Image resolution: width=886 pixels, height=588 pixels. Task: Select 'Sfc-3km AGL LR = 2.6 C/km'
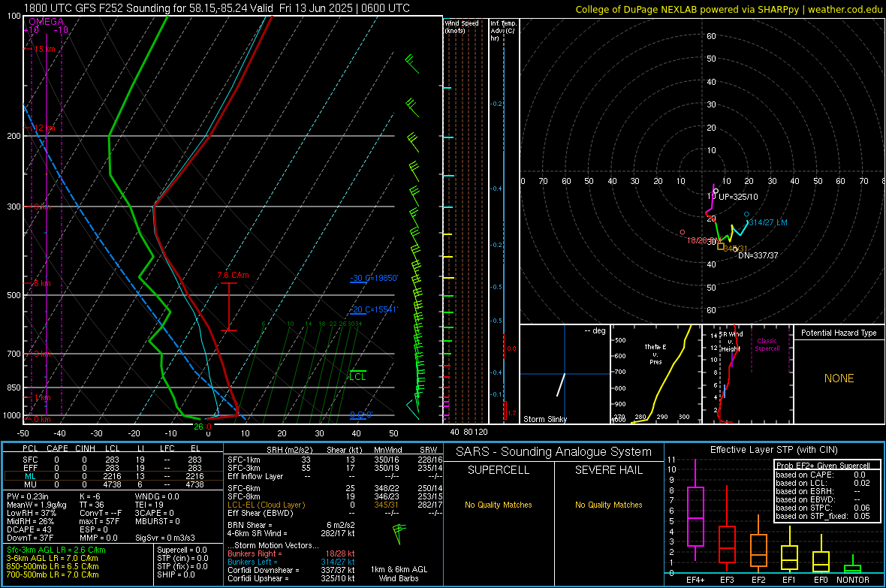(56, 550)
